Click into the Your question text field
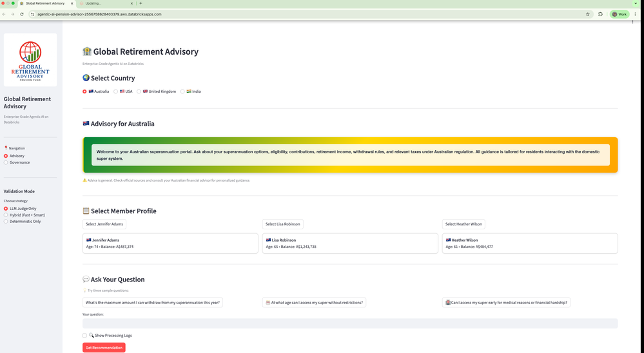644x353 pixels. pyautogui.click(x=349, y=323)
